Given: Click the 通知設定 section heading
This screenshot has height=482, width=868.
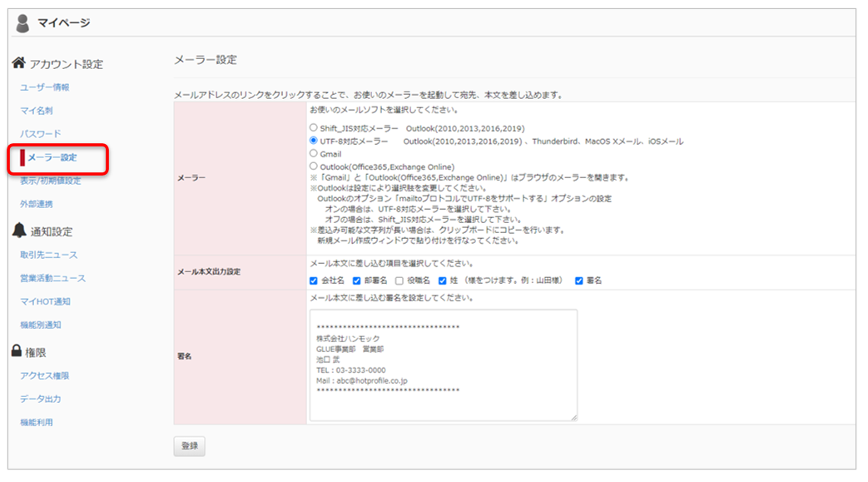Looking at the screenshot, I should click(x=52, y=231).
